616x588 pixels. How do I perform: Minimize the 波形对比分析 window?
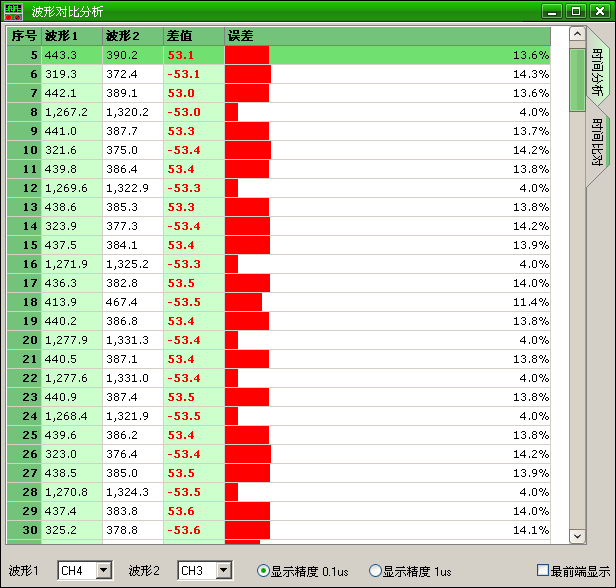[553, 11]
